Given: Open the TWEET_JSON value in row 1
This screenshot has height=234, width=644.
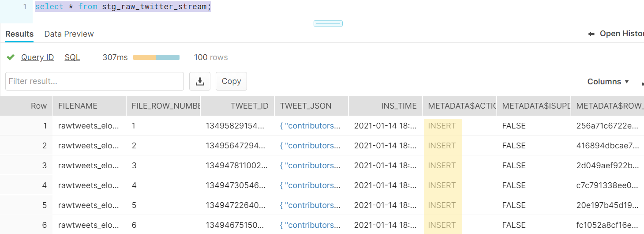Looking at the screenshot, I should point(310,126).
